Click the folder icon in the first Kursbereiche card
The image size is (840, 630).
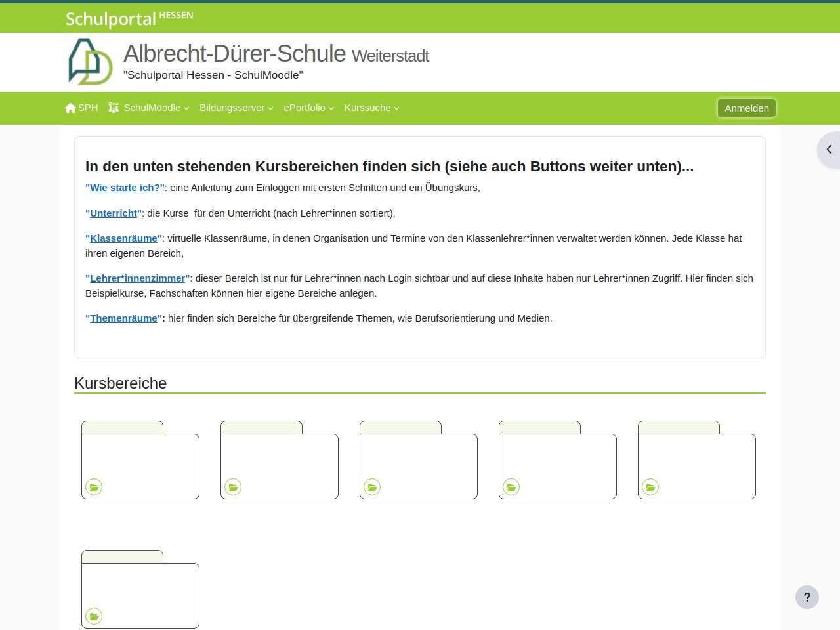point(94,487)
